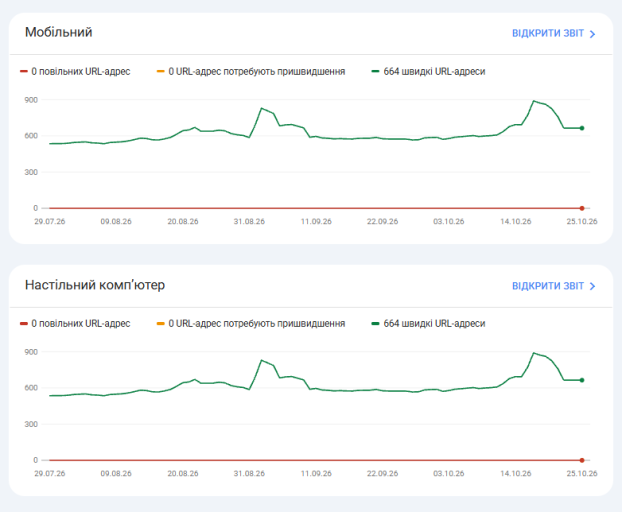Screen dimensions: 622x512
Task: Click the 09.08.26 date label in the Мобільний chart
Action: [x=116, y=221]
